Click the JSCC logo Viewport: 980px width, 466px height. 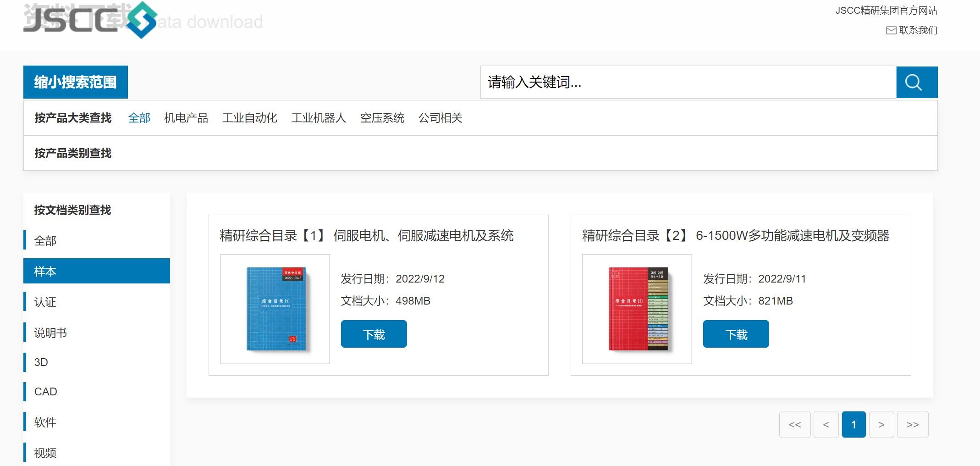[x=90, y=20]
